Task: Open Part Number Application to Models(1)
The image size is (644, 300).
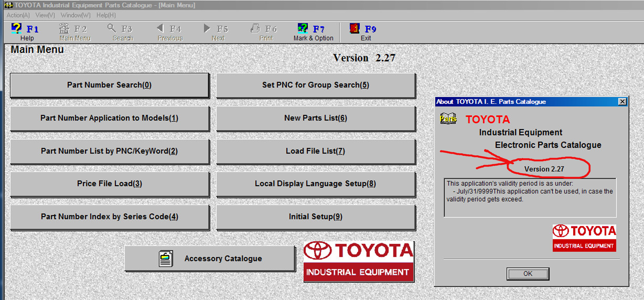Action: (x=109, y=118)
